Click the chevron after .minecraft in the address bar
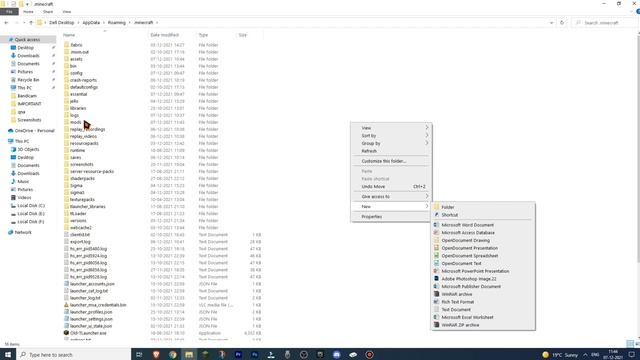Screen dimensions: 640x360 click(x=157, y=23)
